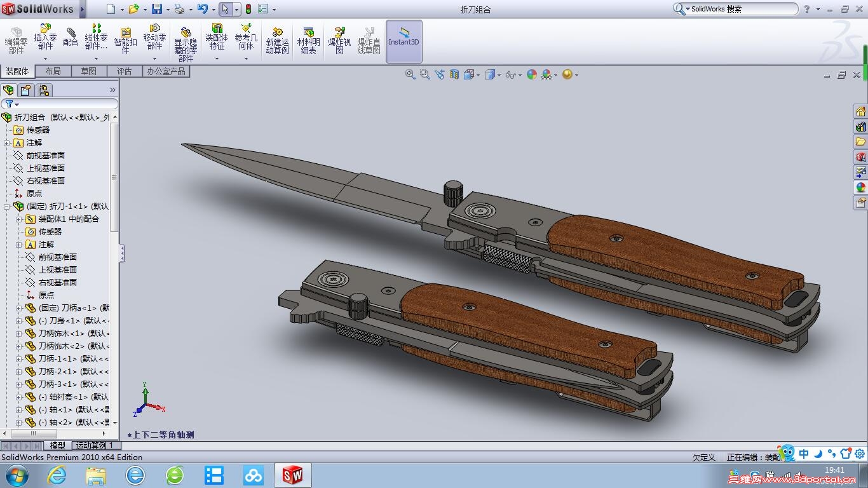The height and width of the screenshot is (488, 868).
Task: Switch to the 模型 bottom tab
Action: click(x=57, y=445)
